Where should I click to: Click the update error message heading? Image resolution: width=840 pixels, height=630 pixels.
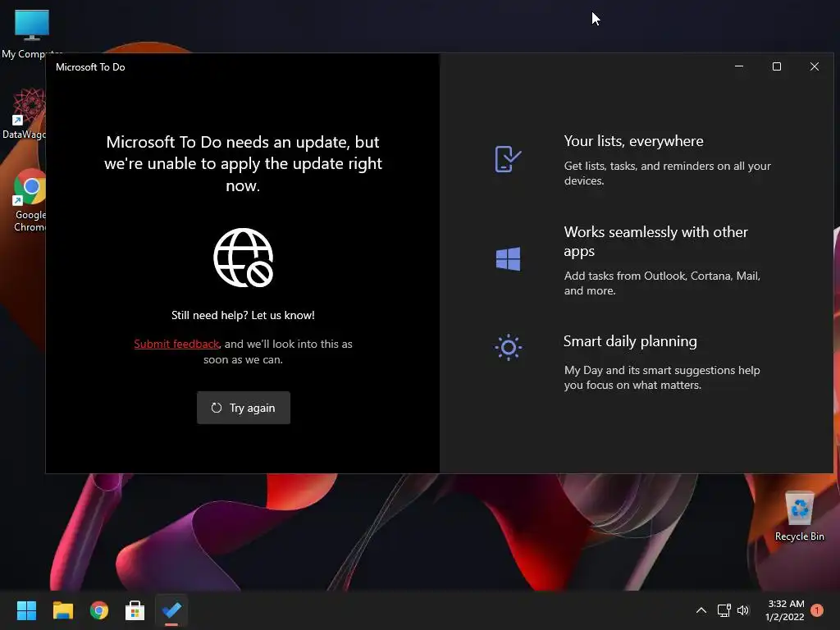[243, 163]
